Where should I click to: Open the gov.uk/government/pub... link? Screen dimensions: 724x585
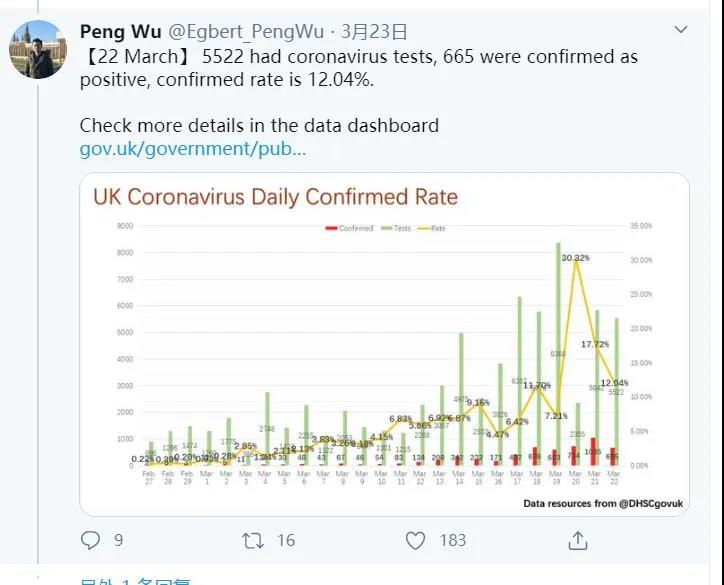click(x=193, y=150)
